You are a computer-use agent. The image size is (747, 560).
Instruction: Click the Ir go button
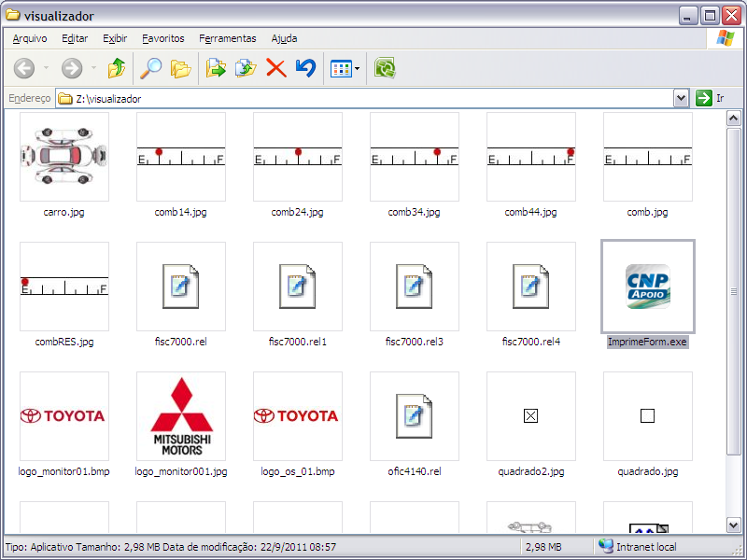(711, 99)
